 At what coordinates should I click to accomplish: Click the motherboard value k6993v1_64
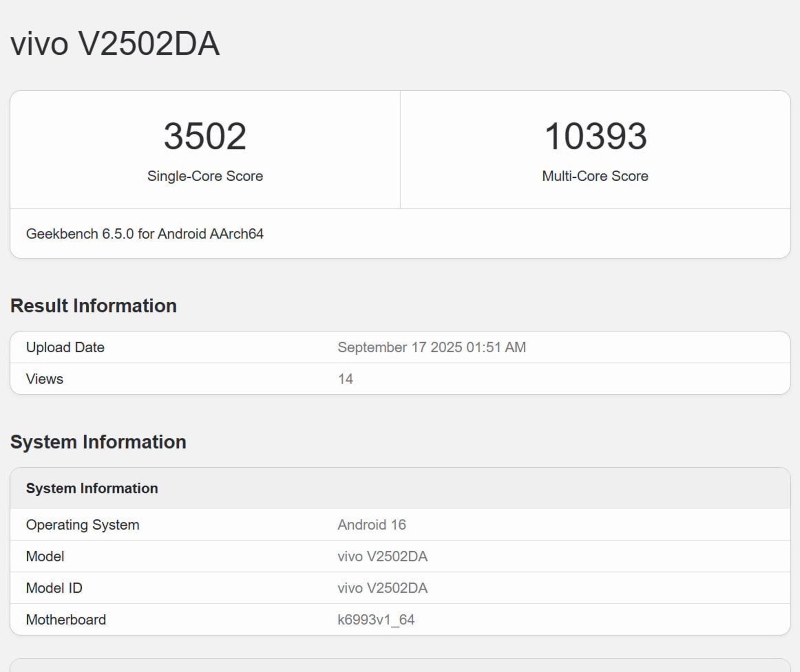point(375,620)
